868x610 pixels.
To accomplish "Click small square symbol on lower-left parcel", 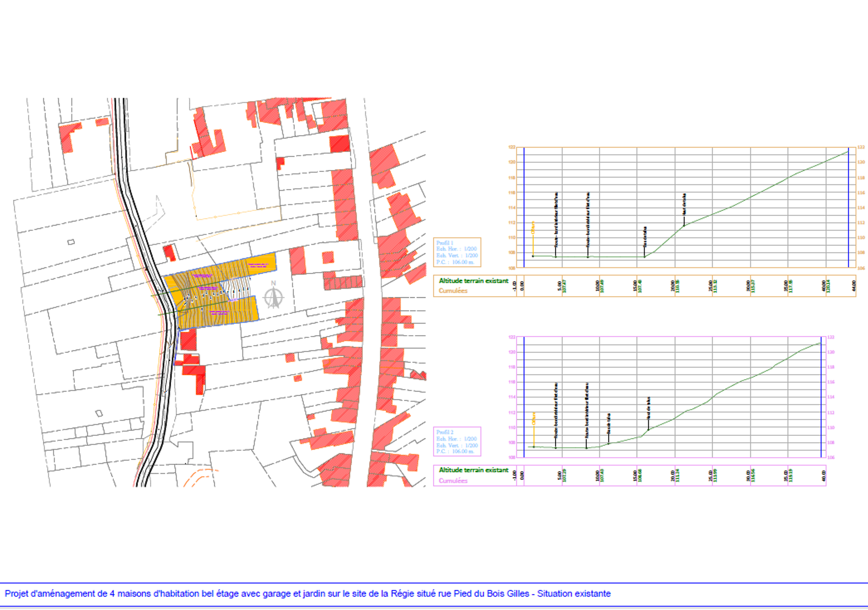I will (99, 413).
